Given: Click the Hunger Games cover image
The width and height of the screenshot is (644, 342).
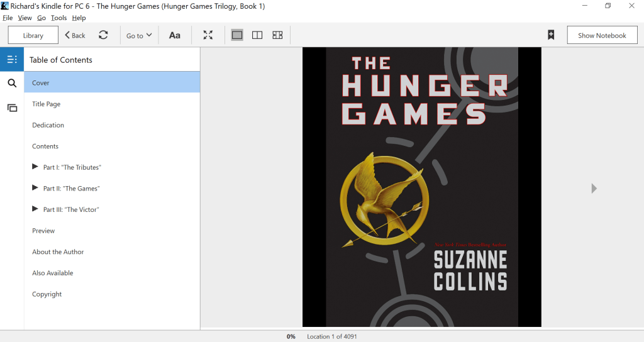Looking at the screenshot, I should point(421,187).
